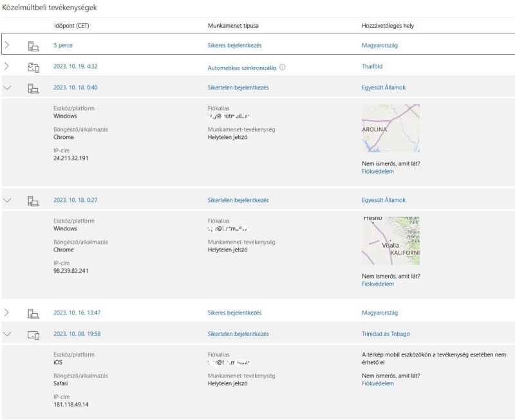Expand the 2023. 10. 19. 4:32 row
Screen dimensions: 515x420
click(8, 66)
